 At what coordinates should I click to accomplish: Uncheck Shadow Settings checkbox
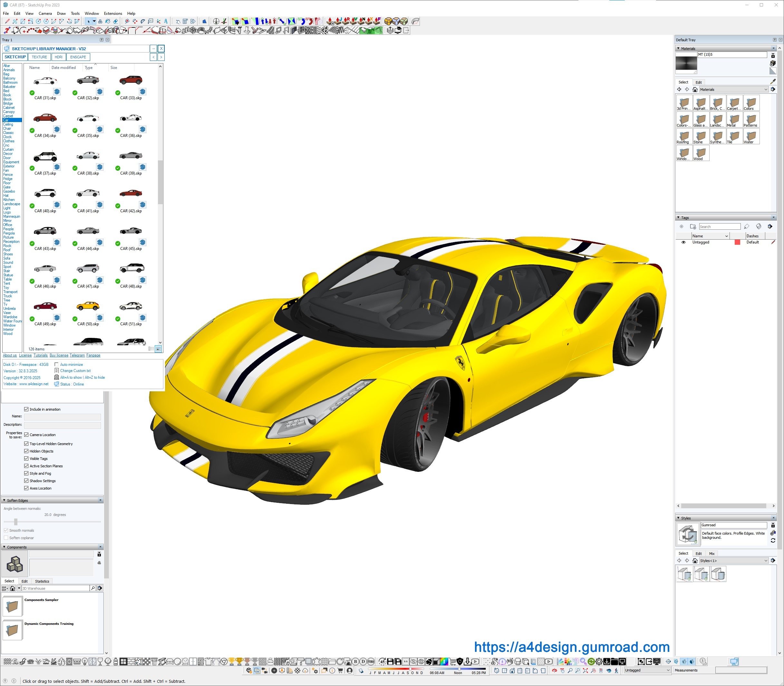(x=26, y=481)
